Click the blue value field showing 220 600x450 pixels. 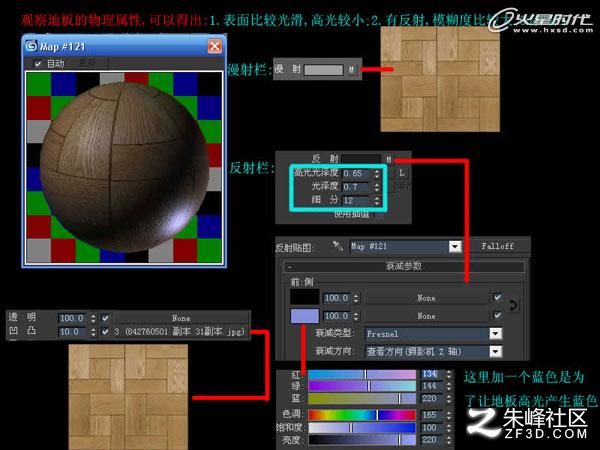431,399
